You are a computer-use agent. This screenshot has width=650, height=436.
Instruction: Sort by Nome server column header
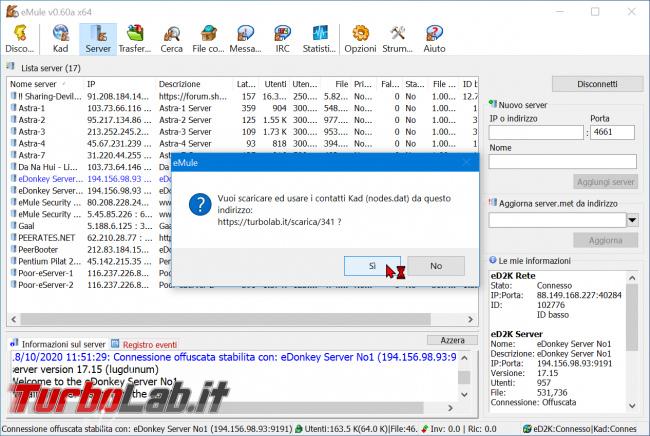coord(45,84)
